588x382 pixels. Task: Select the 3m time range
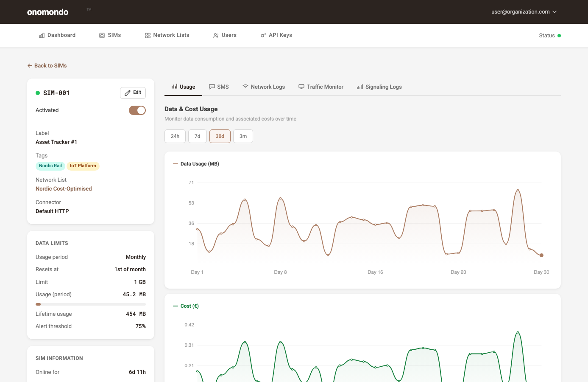(x=243, y=136)
